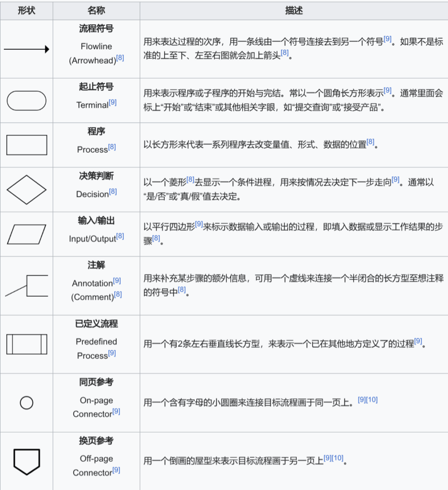Open reference [9] after 定义了的过程
This screenshot has height=490, width=448.
tap(418, 341)
